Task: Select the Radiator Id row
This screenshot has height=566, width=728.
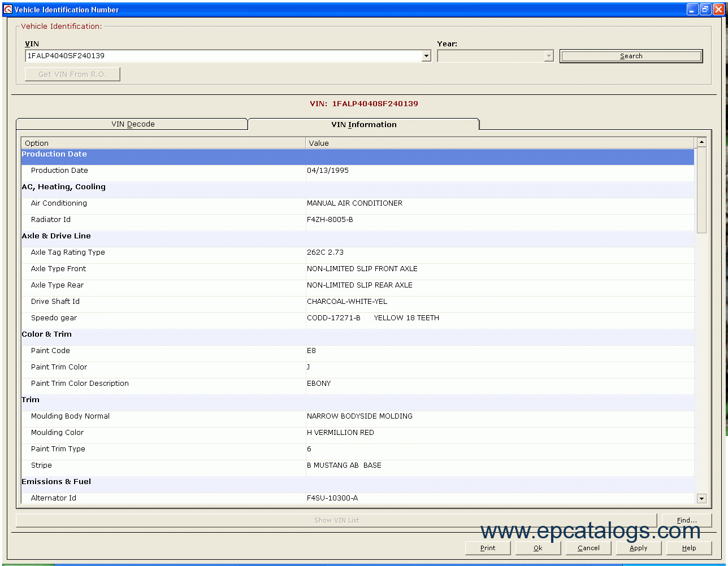Action: [x=357, y=220]
